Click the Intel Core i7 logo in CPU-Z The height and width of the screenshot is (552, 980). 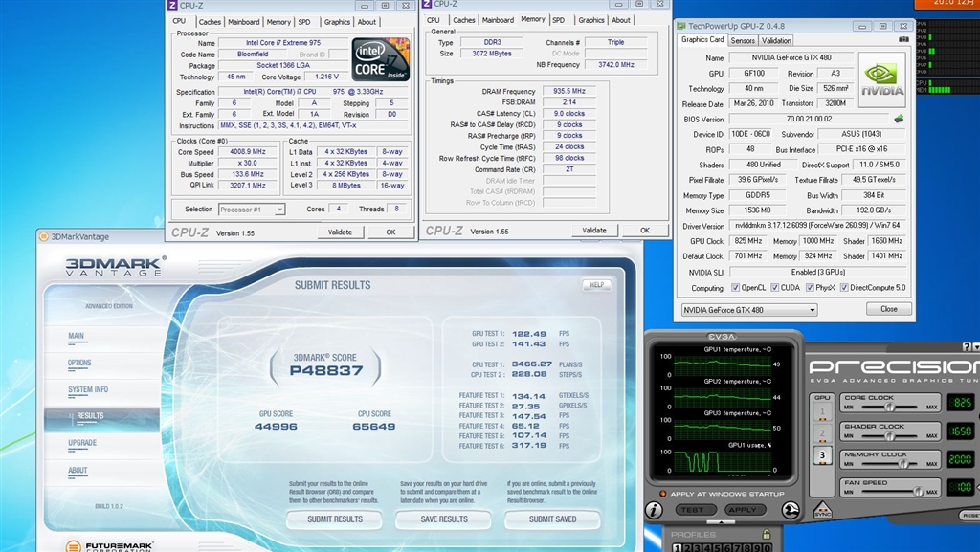pyautogui.click(x=381, y=59)
